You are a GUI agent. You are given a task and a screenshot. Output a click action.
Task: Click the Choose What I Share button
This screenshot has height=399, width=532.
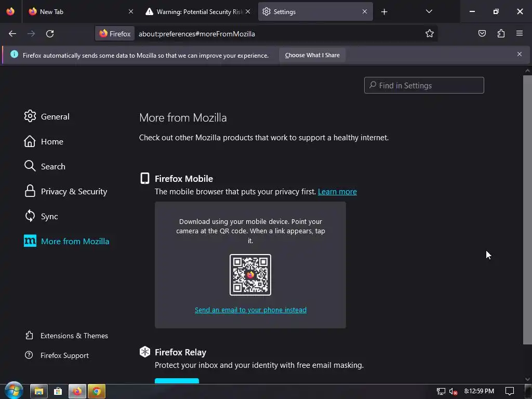[312, 55]
